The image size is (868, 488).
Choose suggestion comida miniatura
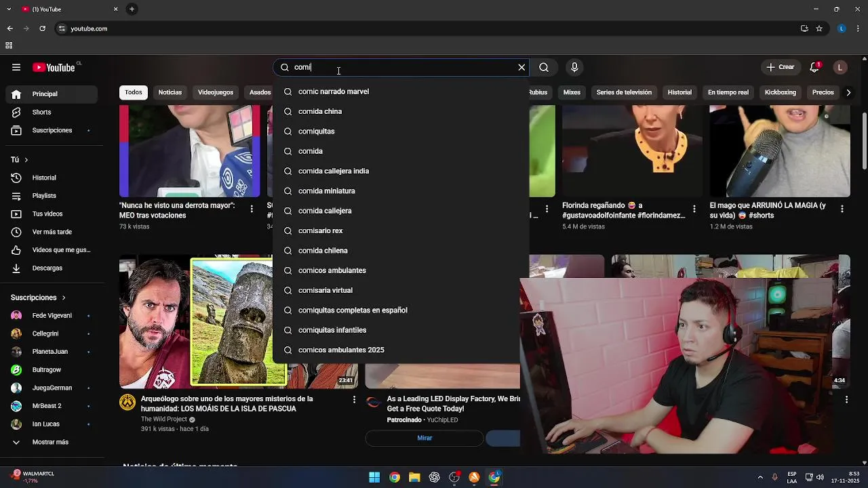(401, 191)
